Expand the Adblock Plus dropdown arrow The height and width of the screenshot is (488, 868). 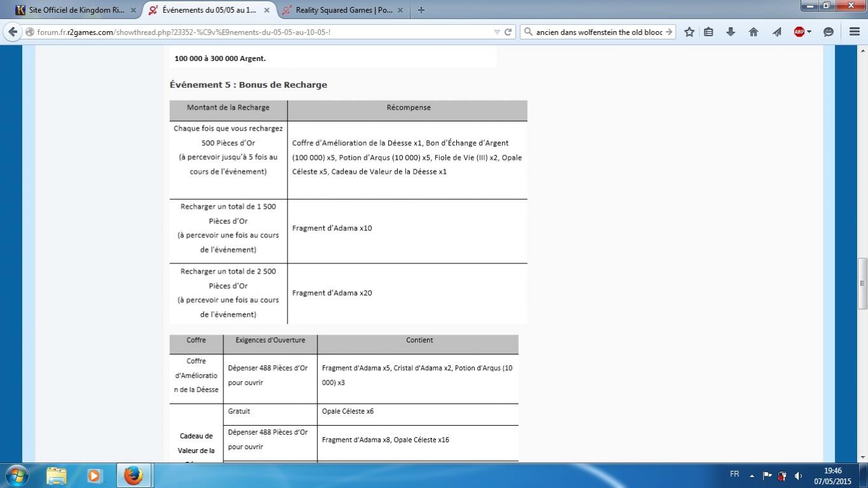(x=809, y=32)
